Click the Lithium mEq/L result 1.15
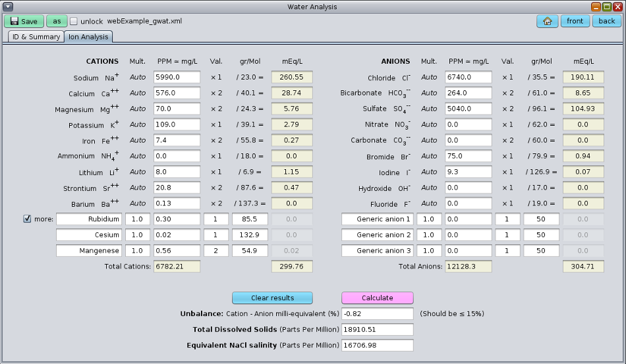This screenshot has width=626, height=364. click(x=292, y=171)
